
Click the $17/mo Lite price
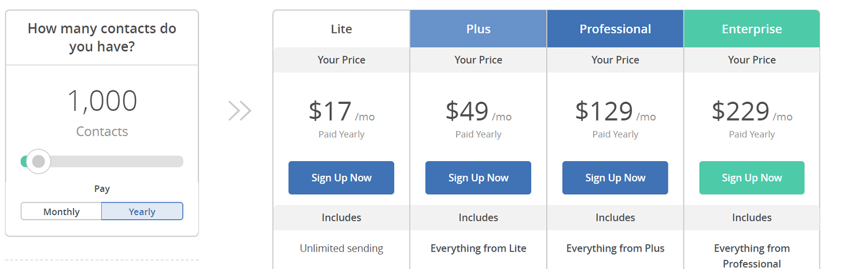click(x=341, y=111)
